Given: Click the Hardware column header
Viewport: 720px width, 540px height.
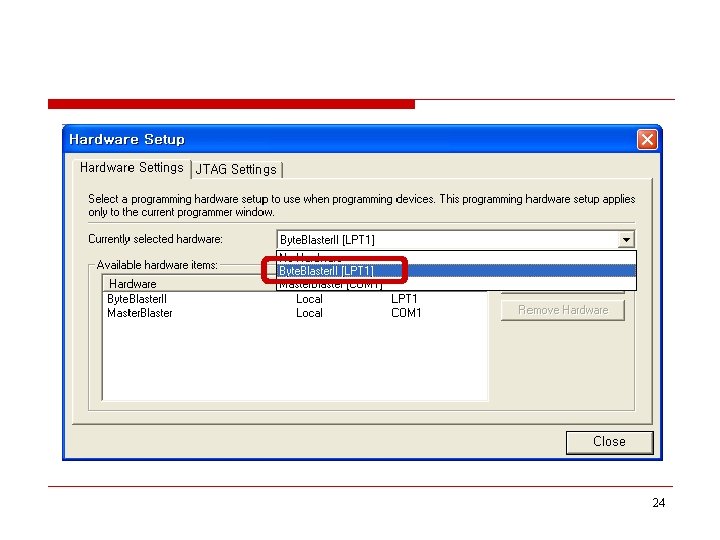Looking at the screenshot, I should (x=188, y=284).
